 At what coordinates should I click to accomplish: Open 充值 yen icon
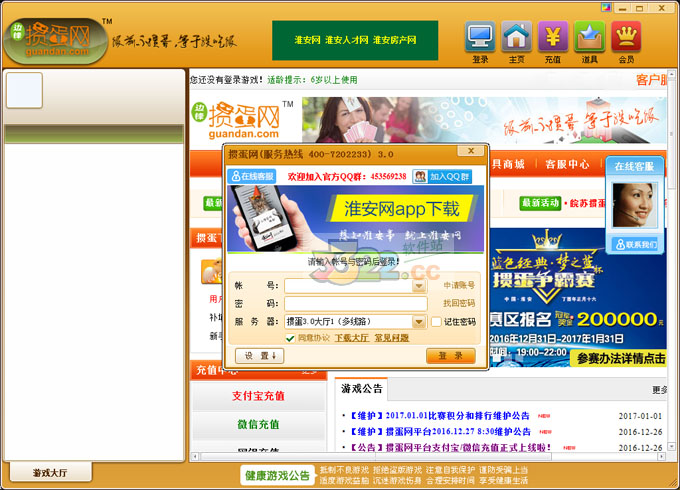tap(552, 42)
